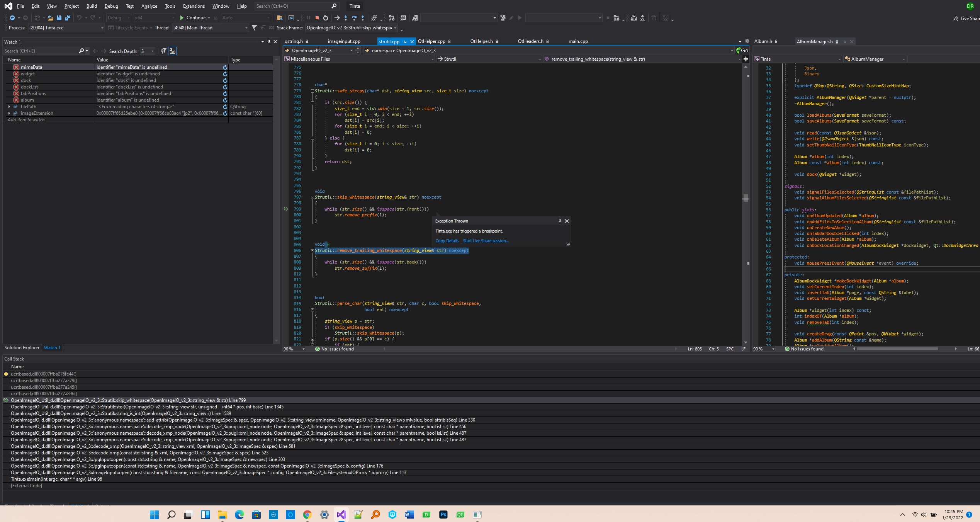Open the Thread selection dropdown

(246, 27)
